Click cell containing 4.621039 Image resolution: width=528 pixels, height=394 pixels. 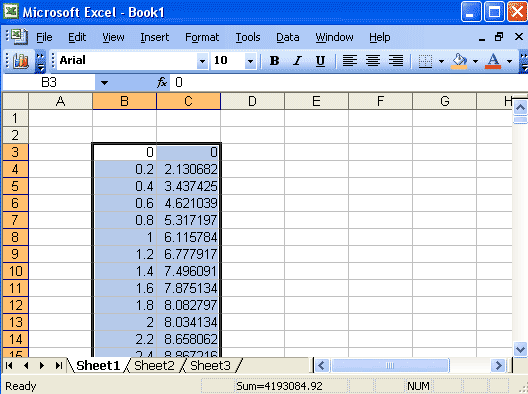pyautogui.click(x=189, y=203)
